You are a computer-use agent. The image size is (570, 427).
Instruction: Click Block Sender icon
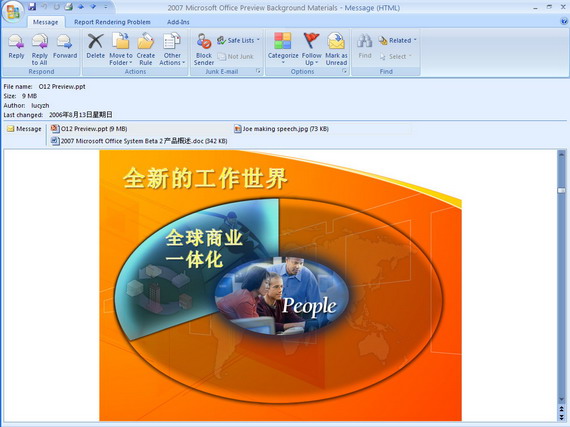click(x=204, y=49)
